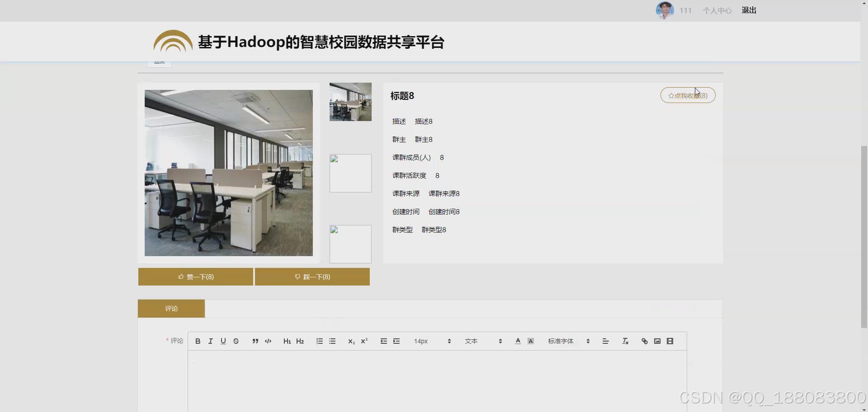The height and width of the screenshot is (412, 868).
Task: Clear text formatting with Tx icon
Action: pyautogui.click(x=625, y=341)
